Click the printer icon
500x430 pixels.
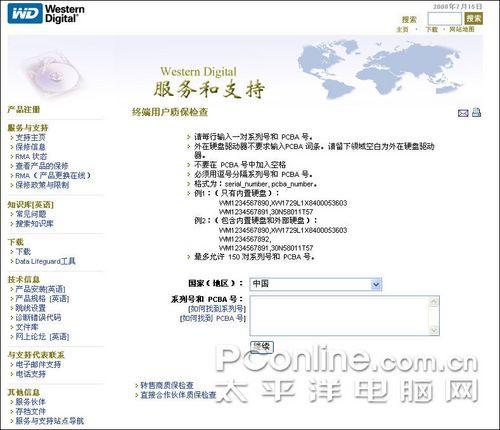(x=476, y=112)
